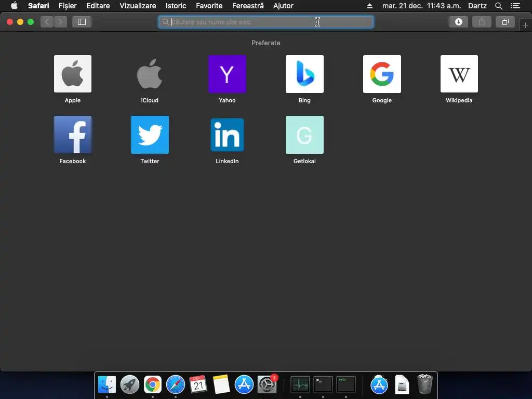Open Notes from the Dock
Screen dimensions: 532x399
(x=221, y=385)
